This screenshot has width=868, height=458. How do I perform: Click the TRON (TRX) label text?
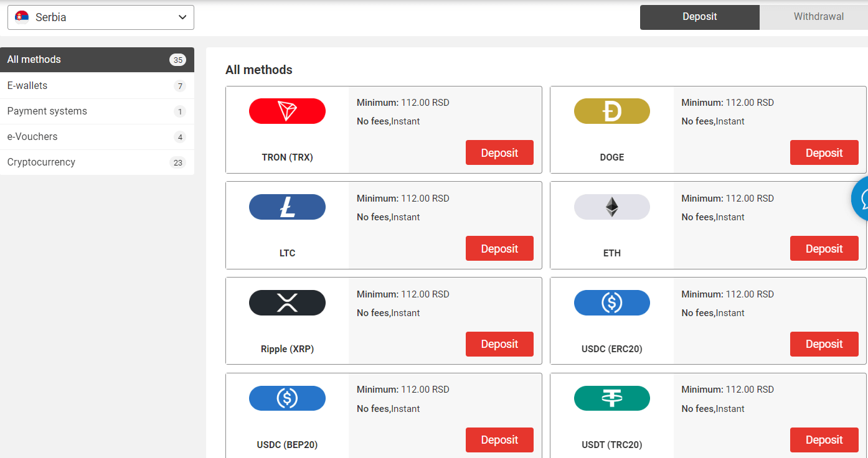coord(287,157)
